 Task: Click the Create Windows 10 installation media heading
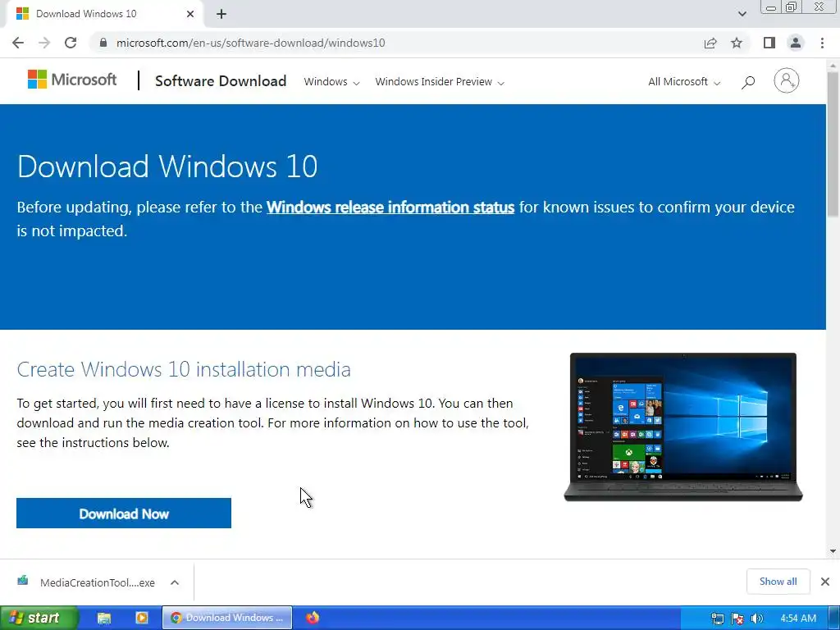[184, 369]
